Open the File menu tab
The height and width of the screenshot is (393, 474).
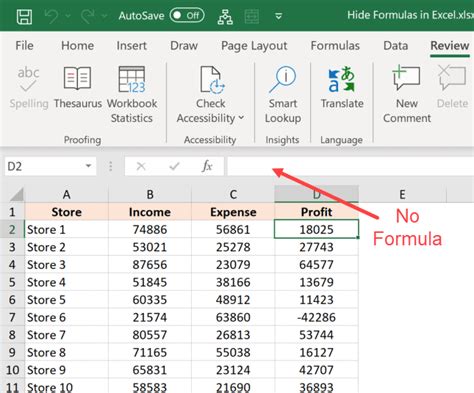(x=24, y=46)
